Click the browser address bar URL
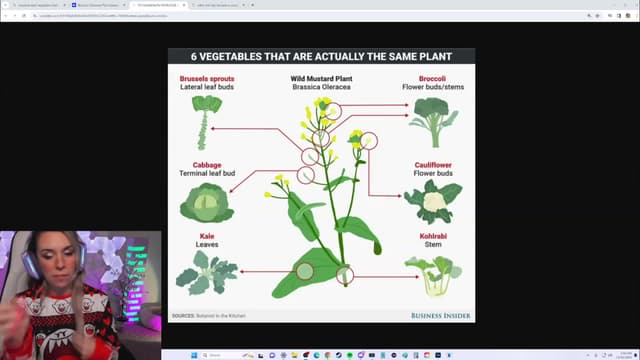The width and height of the screenshot is (640, 360). [104, 16]
